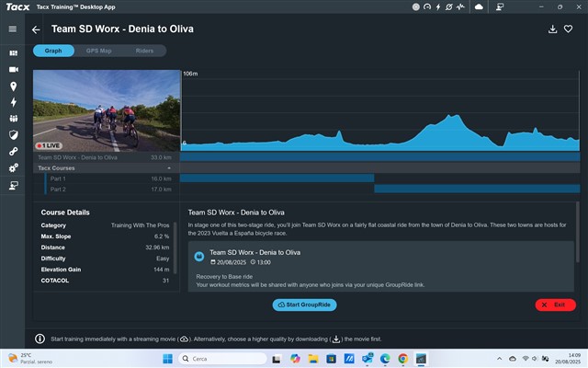The height and width of the screenshot is (368, 588).
Task: Click the Cerca taskbar search box
Action: (222, 359)
